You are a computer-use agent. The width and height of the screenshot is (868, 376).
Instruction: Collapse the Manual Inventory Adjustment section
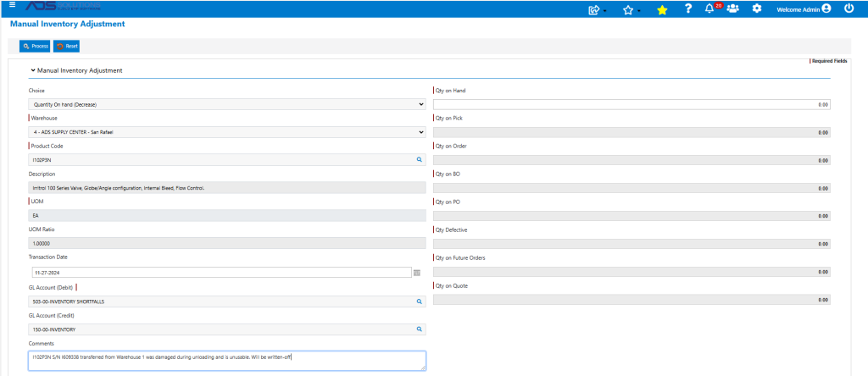coord(33,71)
